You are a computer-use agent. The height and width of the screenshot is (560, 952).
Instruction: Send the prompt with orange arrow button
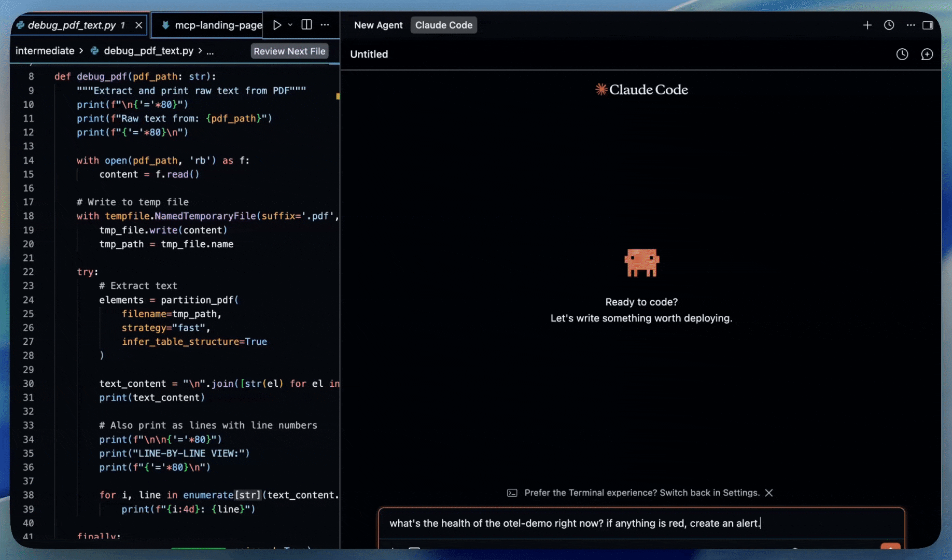tap(890, 547)
